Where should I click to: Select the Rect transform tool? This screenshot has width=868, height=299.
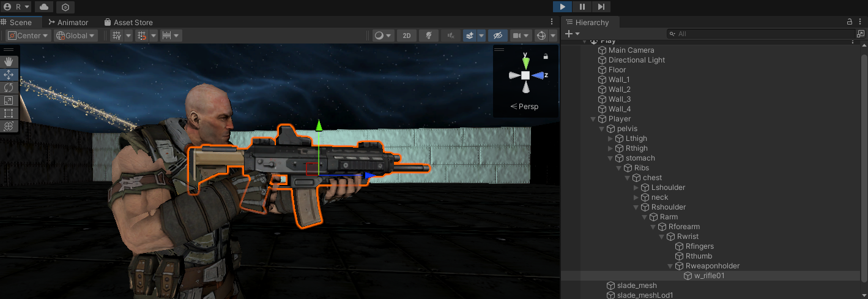9,113
